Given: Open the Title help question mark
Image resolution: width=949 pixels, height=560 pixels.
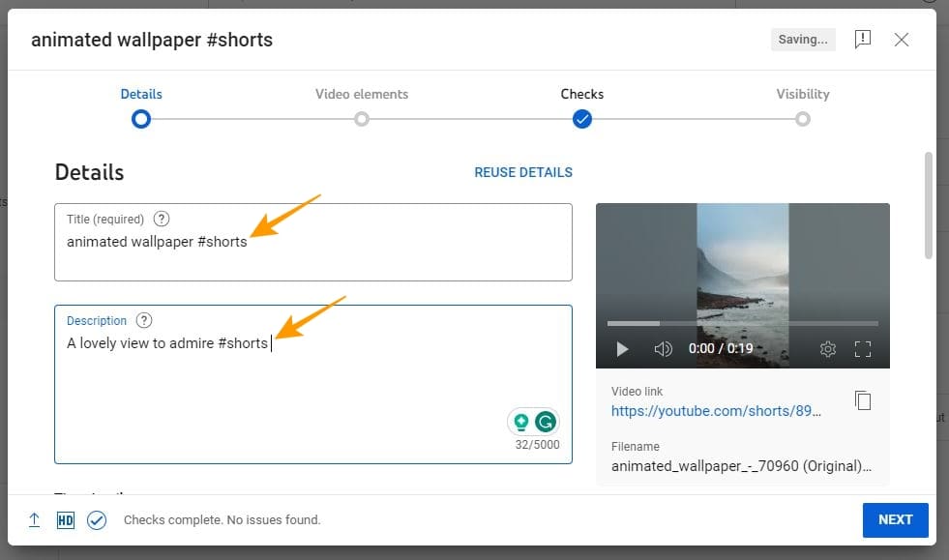Looking at the screenshot, I should pyautogui.click(x=161, y=219).
